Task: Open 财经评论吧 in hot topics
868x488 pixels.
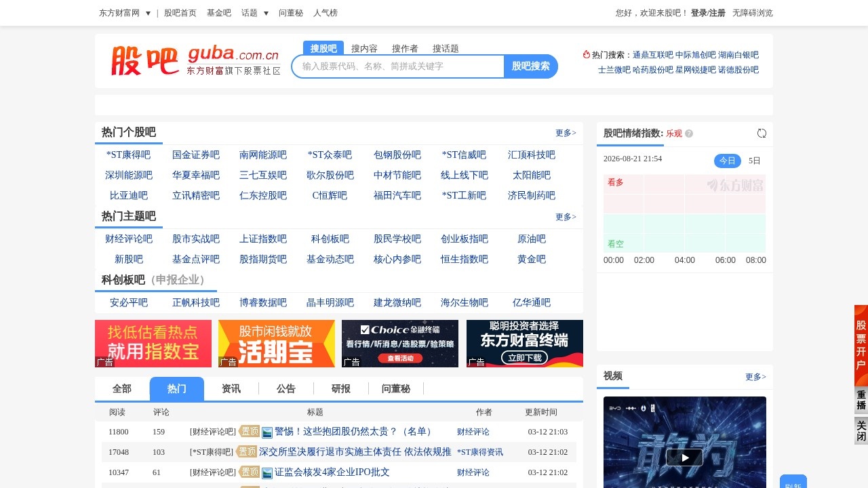Action: tap(129, 239)
